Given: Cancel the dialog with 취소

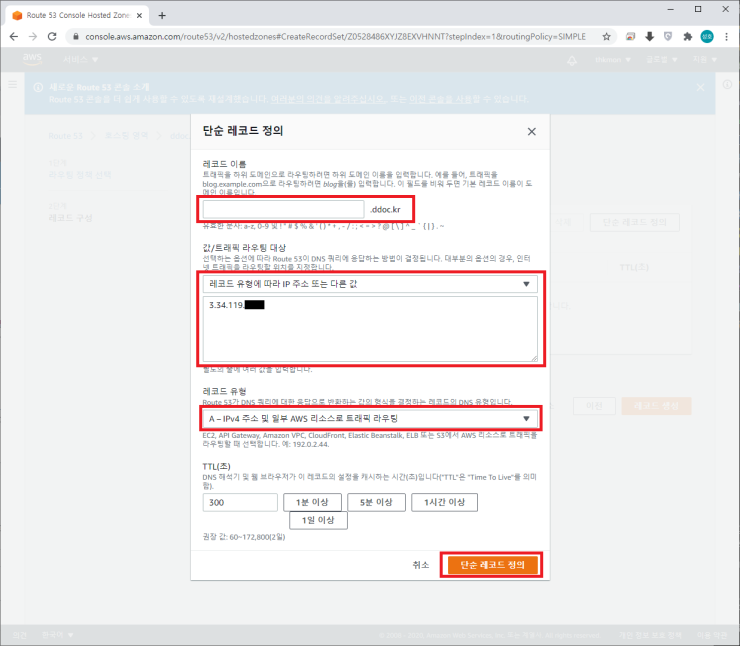Looking at the screenshot, I should pos(421,565).
